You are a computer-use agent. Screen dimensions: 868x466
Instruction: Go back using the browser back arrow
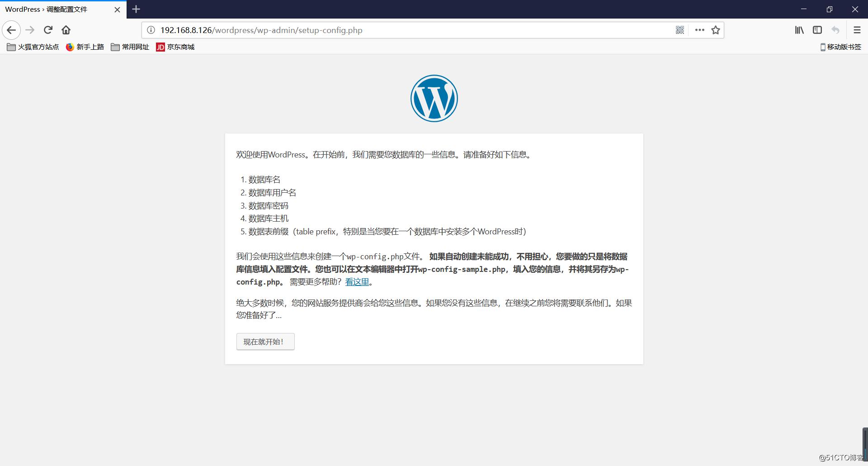[x=11, y=30]
